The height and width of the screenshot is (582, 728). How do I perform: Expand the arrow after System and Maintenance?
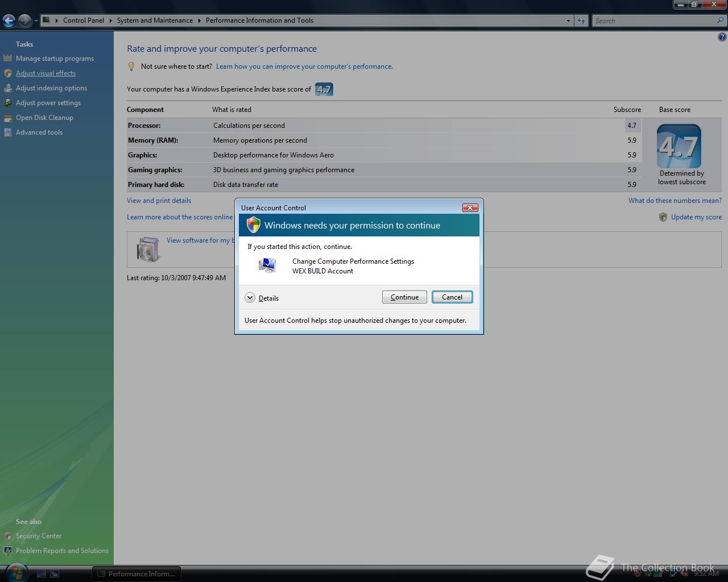point(199,20)
